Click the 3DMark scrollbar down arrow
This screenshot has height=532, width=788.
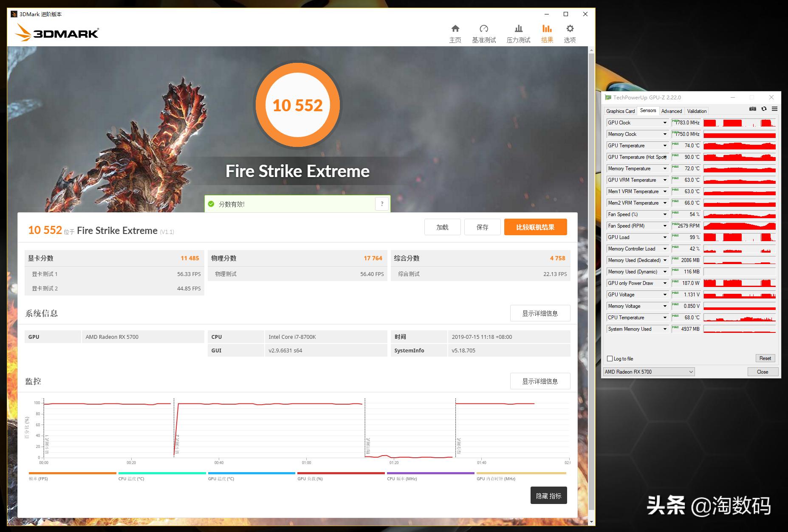[x=591, y=521]
